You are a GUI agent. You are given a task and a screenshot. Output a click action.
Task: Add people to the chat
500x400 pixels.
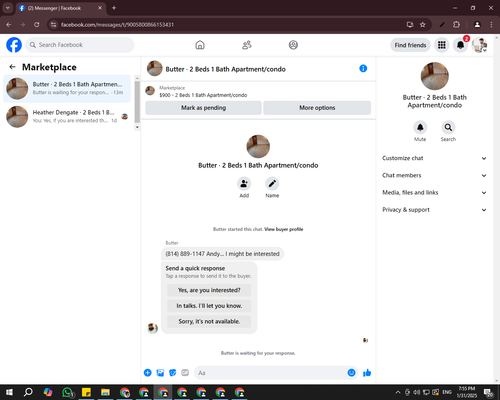(x=244, y=184)
